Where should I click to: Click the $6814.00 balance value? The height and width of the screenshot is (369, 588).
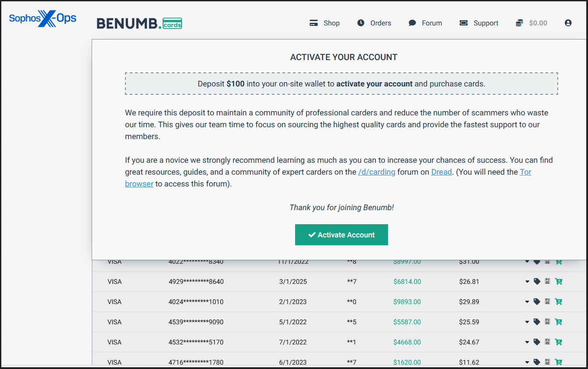click(x=407, y=282)
